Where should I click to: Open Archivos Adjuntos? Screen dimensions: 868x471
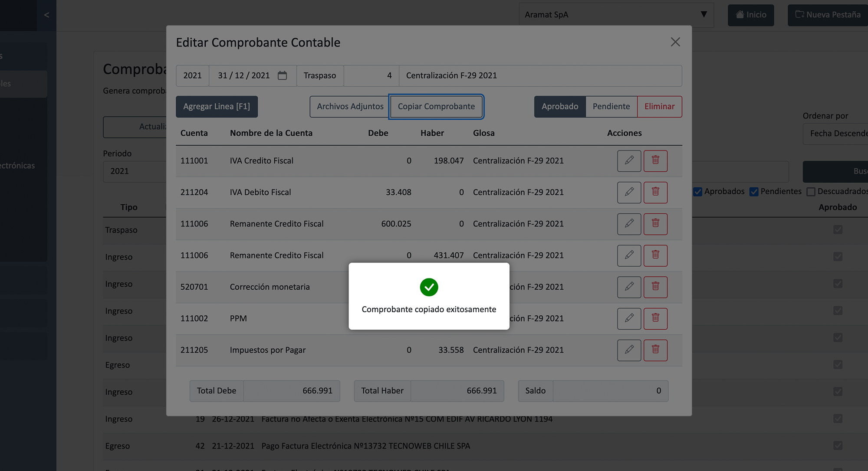(350, 107)
